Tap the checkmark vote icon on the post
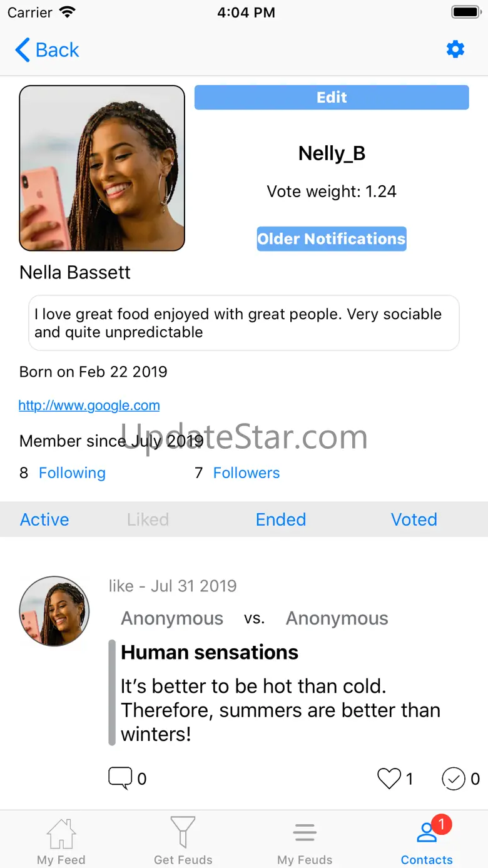Image resolution: width=488 pixels, height=868 pixels. 454,779
